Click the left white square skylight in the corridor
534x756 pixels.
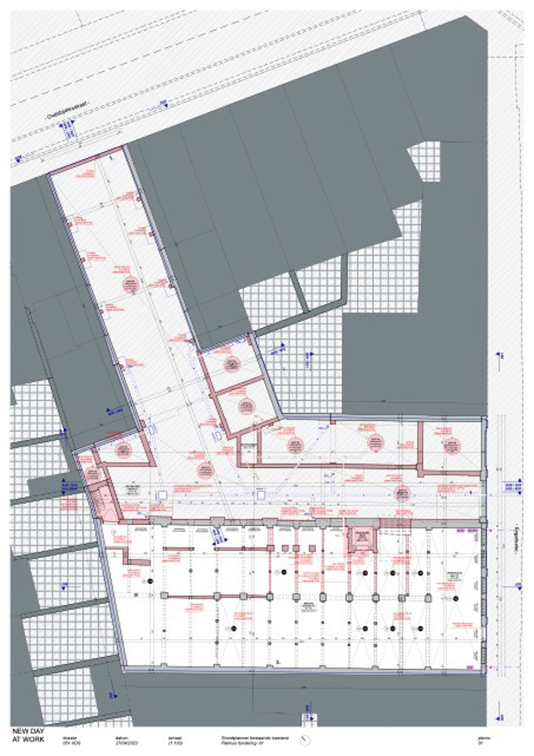coord(162,495)
